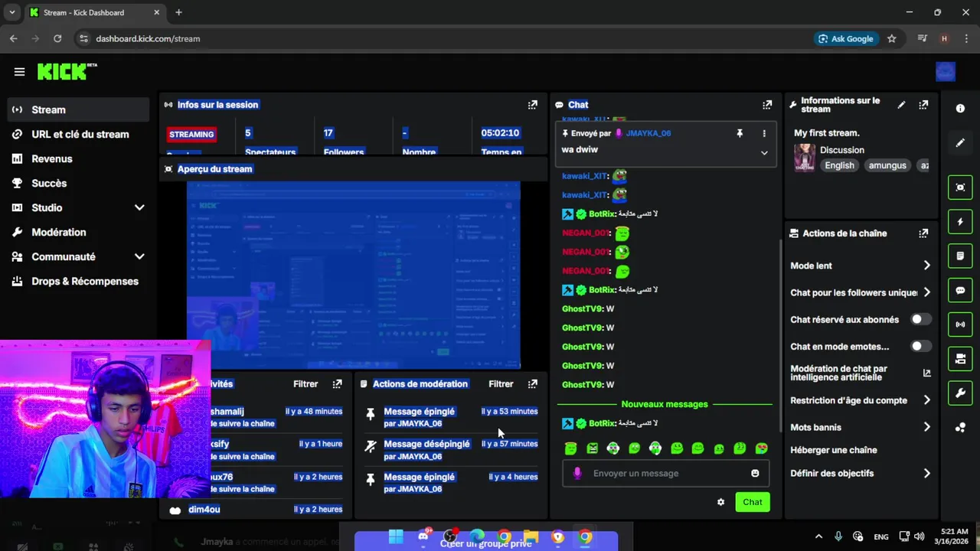Pop out the Infos sur la session panel

pyautogui.click(x=533, y=105)
